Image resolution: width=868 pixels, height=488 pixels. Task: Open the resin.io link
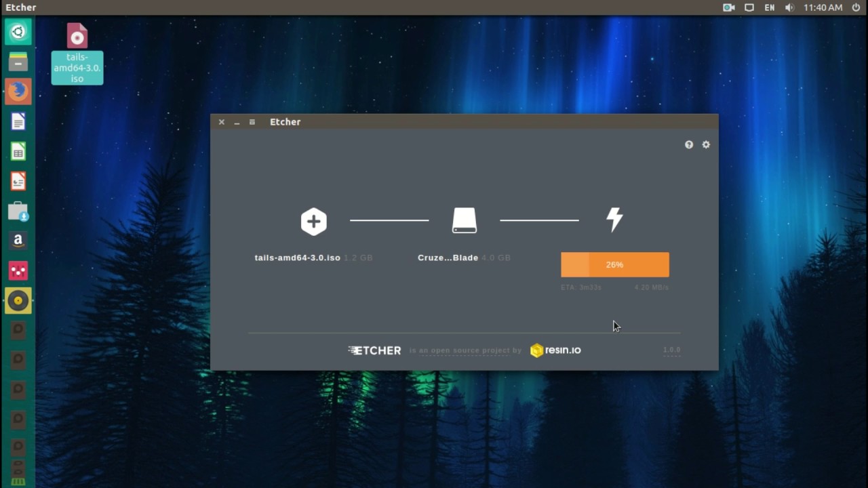coord(555,350)
